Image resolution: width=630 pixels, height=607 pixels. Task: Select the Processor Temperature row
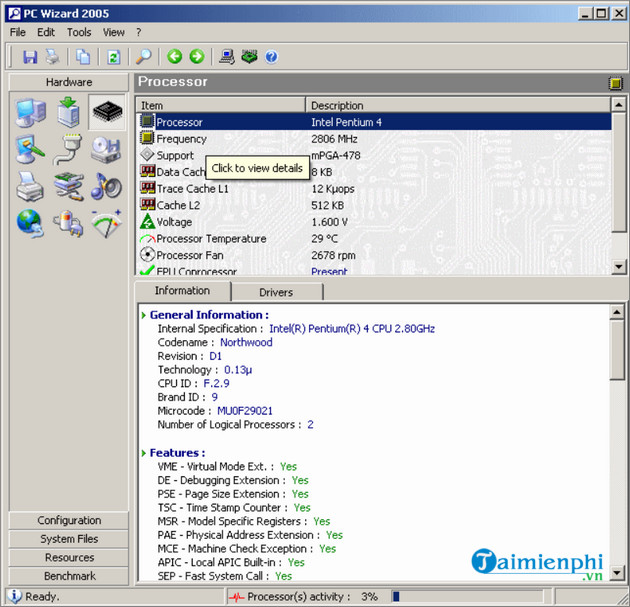[374, 239]
